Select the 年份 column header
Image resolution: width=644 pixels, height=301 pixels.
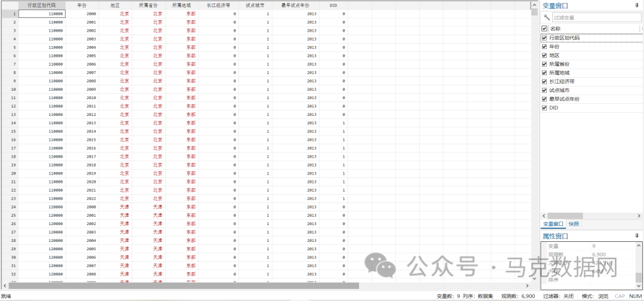point(82,5)
